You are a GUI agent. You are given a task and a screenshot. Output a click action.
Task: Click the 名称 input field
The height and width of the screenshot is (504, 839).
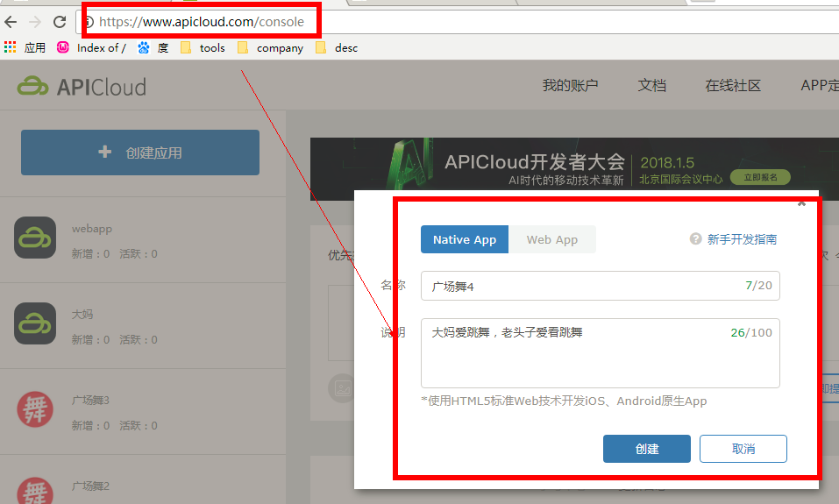click(x=579, y=287)
